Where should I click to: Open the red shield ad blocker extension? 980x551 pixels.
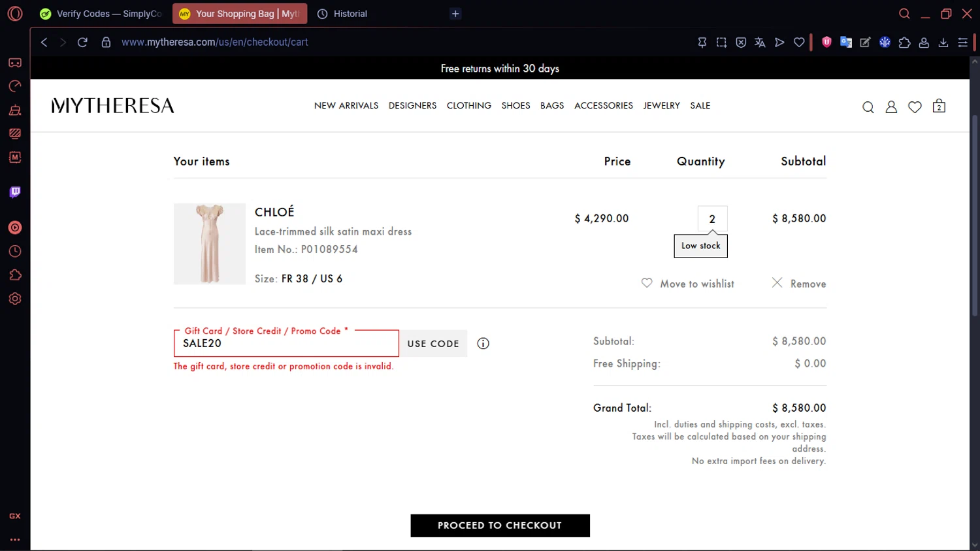(x=826, y=42)
